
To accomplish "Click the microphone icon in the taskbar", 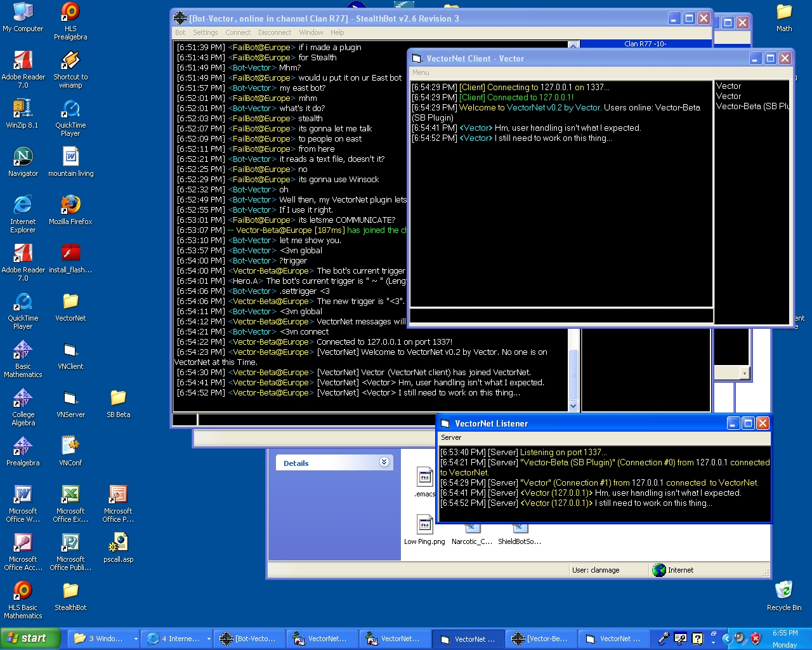I will [664, 639].
